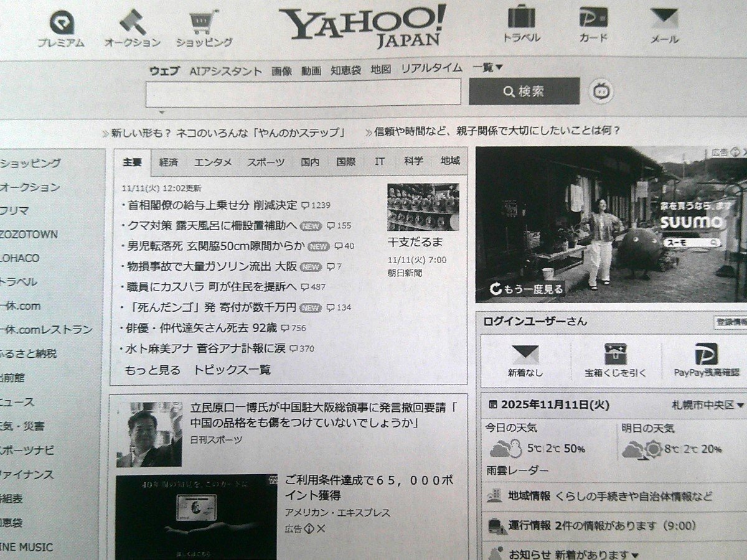Click the TV mascot icon beside the search button
The height and width of the screenshot is (560, 747).
(601, 91)
